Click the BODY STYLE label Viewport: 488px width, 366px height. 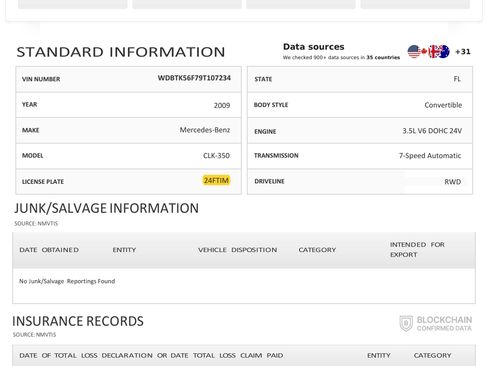pos(271,105)
